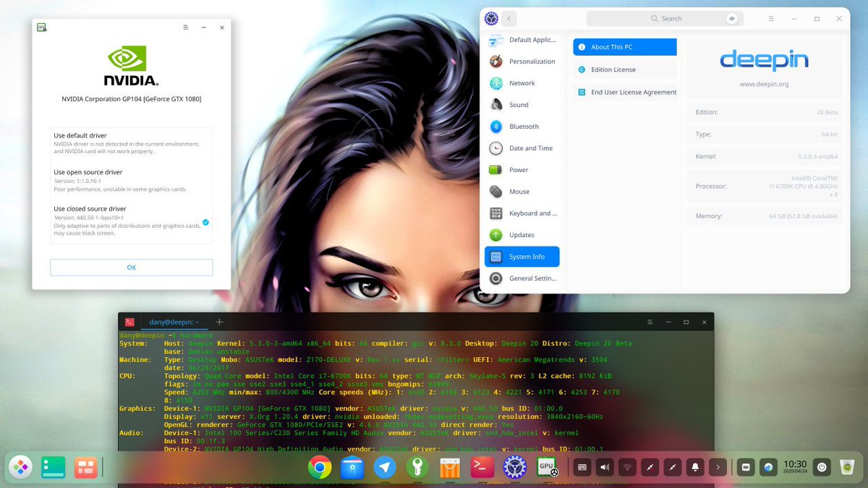This screenshot has height=488, width=868.
Task: Launch Google Chrome from the dock
Action: (320, 468)
